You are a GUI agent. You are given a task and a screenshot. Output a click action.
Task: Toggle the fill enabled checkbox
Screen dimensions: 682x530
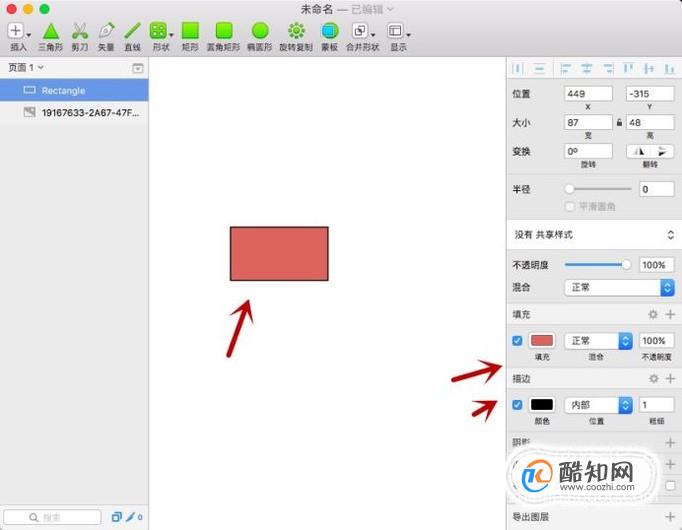click(x=517, y=340)
